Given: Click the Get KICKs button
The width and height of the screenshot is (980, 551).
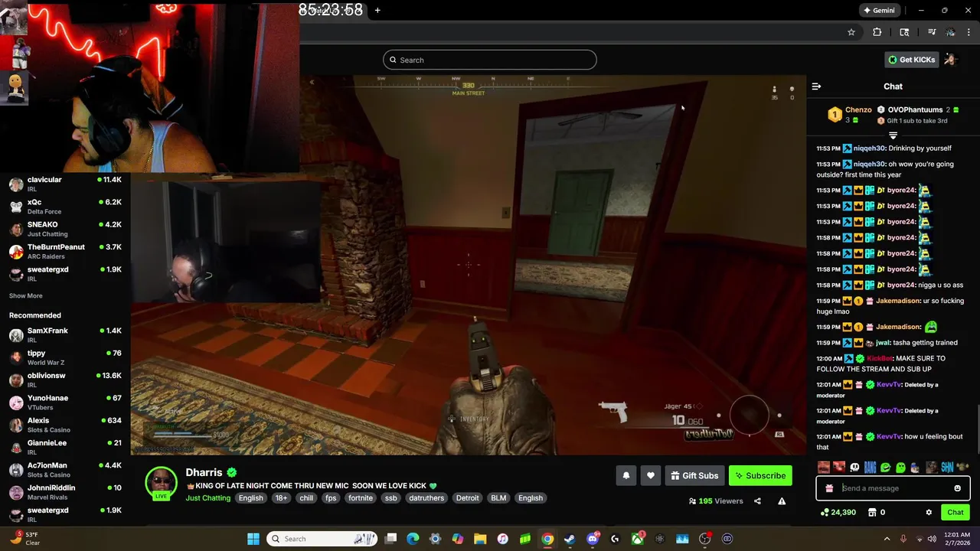Looking at the screenshot, I should [x=911, y=60].
